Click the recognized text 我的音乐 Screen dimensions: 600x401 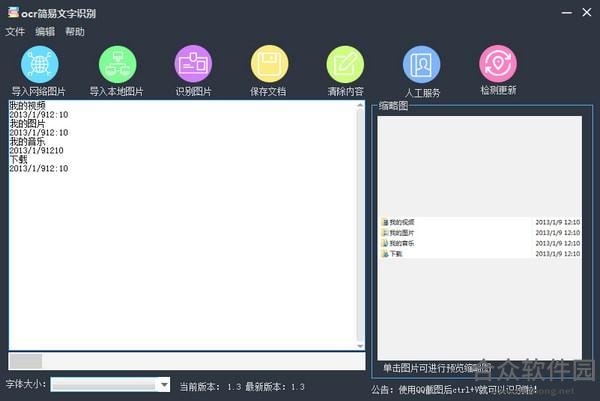(x=28, y=141)
